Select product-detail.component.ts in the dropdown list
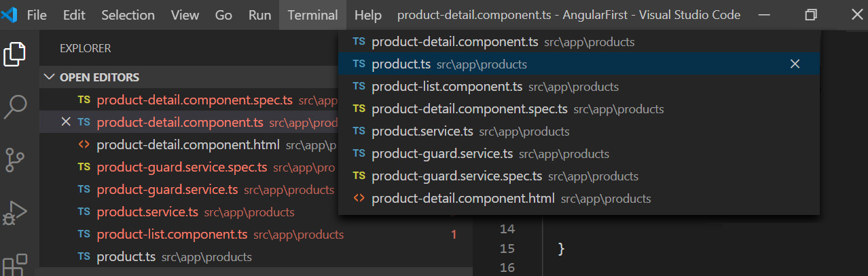This screenshot has height=276, width=868. (x=579, y=42)
